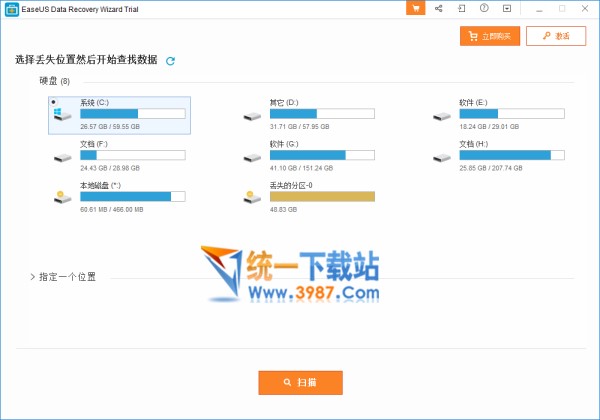Open the title bar dropdown menu icon
Screen dimensions: 600x420
pyautogui.click(x=507, y=9)
